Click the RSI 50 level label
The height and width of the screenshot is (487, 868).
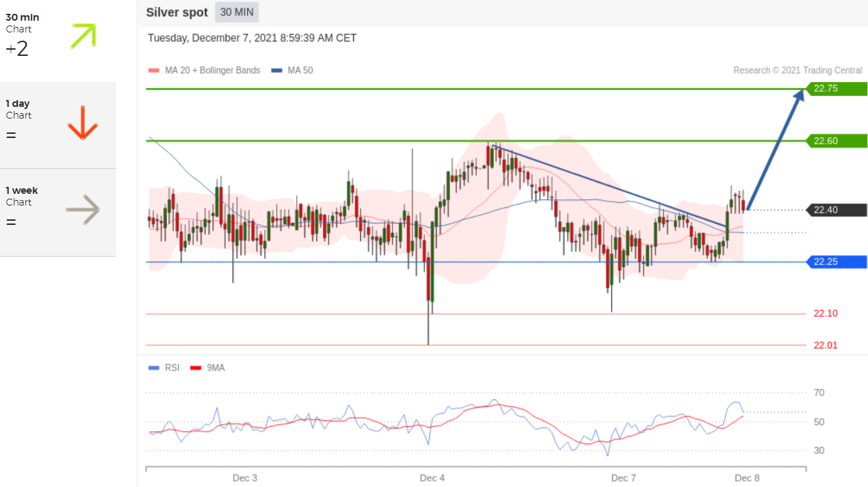pos(819,421)
